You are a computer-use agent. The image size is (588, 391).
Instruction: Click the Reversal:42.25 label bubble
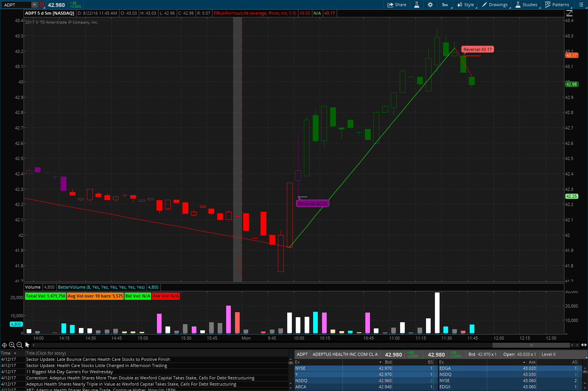click(312, 204)
